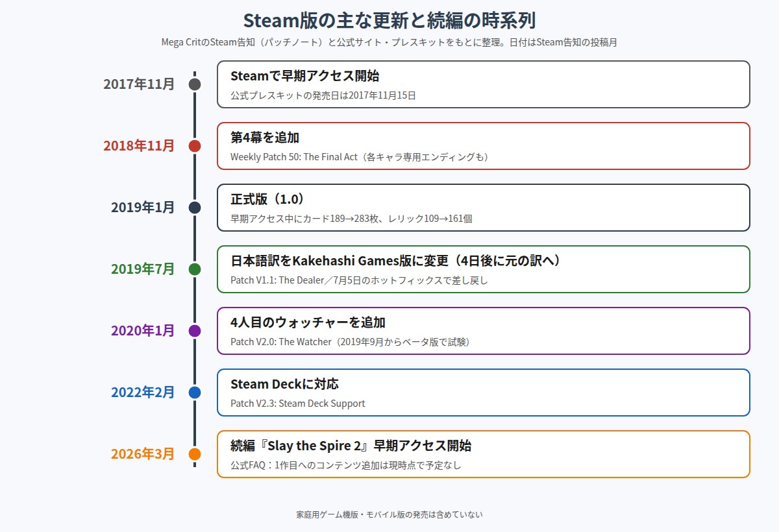
Task: Click the Slay the Spire 2 early access heading
Action: [x=351, y=446]
